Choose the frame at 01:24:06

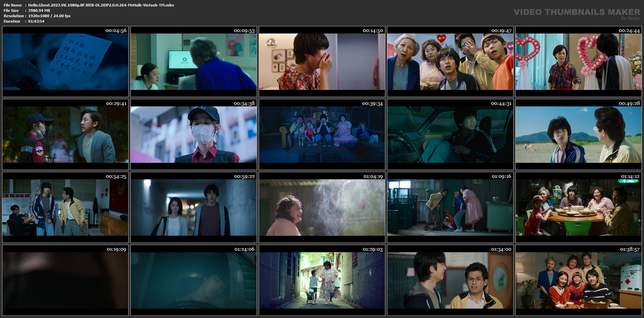(194, 280)
